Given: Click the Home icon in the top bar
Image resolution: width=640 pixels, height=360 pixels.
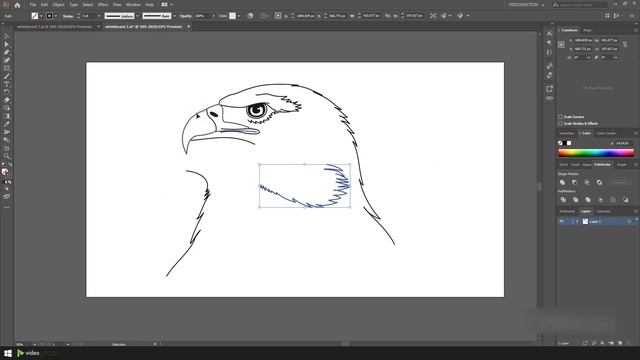Looking at the screenshot, I should [17, 5].
